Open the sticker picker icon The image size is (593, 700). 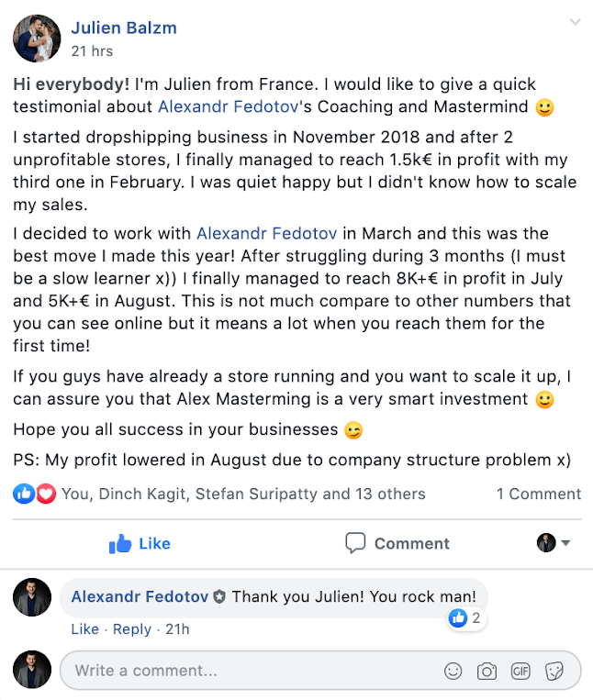[554, 671]
